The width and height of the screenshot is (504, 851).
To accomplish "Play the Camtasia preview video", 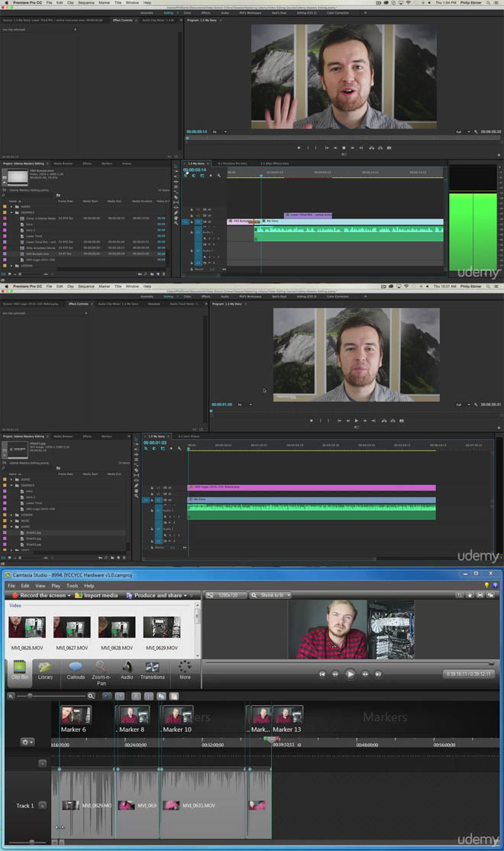I will (350, 674).
